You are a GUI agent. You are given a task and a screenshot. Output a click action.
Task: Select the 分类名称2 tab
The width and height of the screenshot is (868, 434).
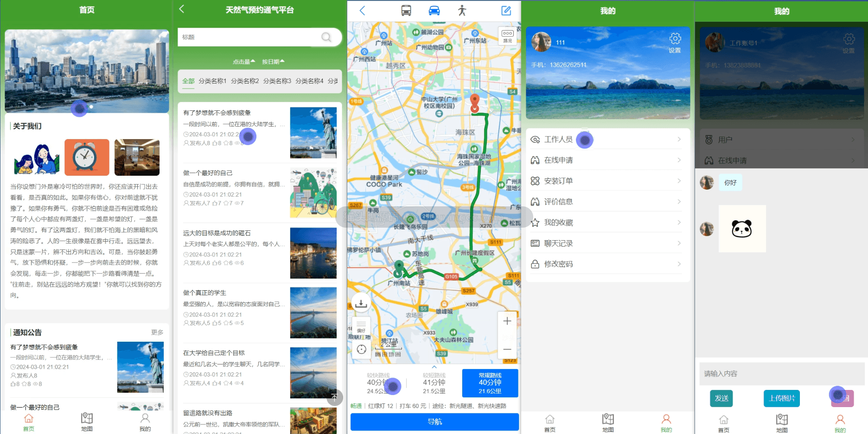(x=245, y=81)
